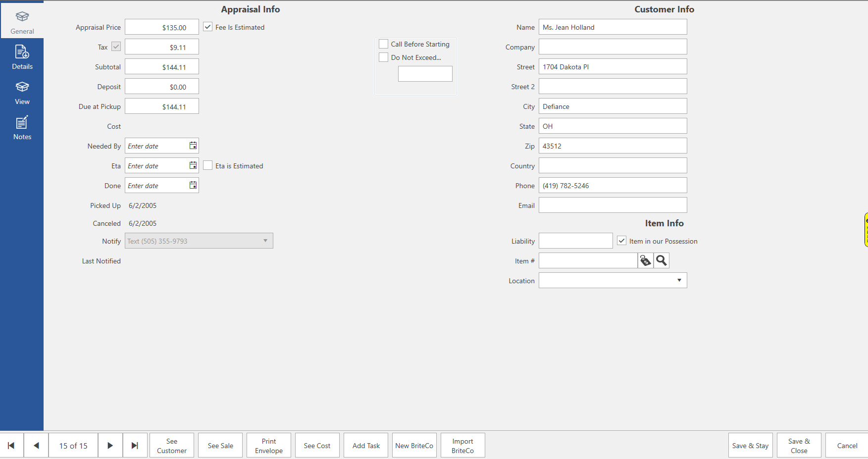Expand the Notify dropdown arrow
The height and width of the screenshot is (459, 868).
(x=265, y=241)
